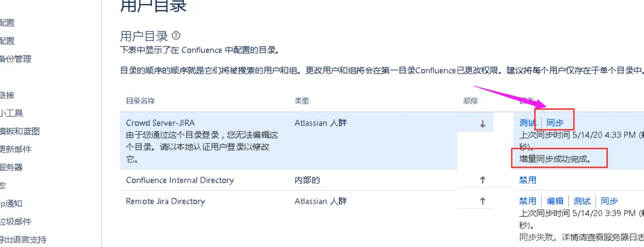Open 通知 sidebar entry
The width and height of the screenshot is (644, 247).
pyautogui.click(x=11, y=203)
